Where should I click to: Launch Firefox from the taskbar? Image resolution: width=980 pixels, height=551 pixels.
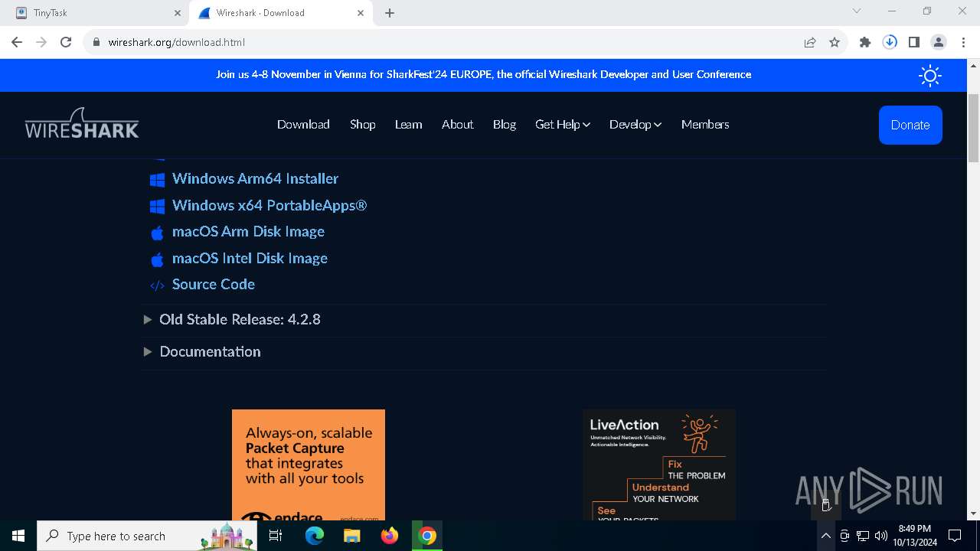click(390, 536)
